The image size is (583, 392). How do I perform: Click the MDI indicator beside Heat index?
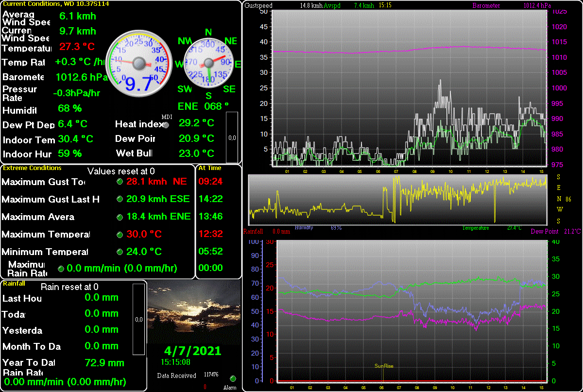click(x=167, y=125)
